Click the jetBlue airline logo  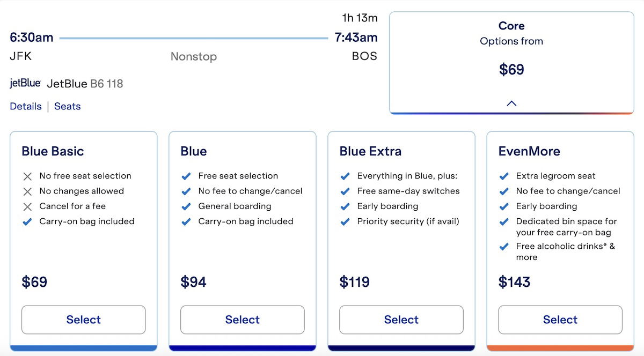(25, 84)
